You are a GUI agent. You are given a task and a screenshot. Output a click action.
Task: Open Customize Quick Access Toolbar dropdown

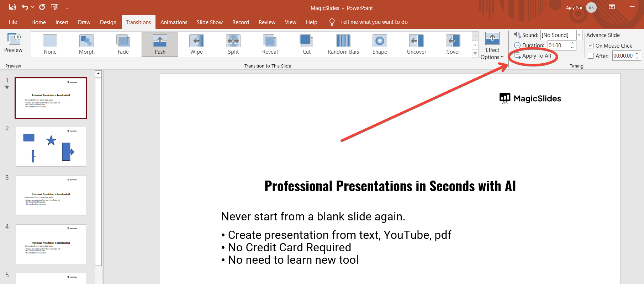pyautogui.click(x=67, y=7)
